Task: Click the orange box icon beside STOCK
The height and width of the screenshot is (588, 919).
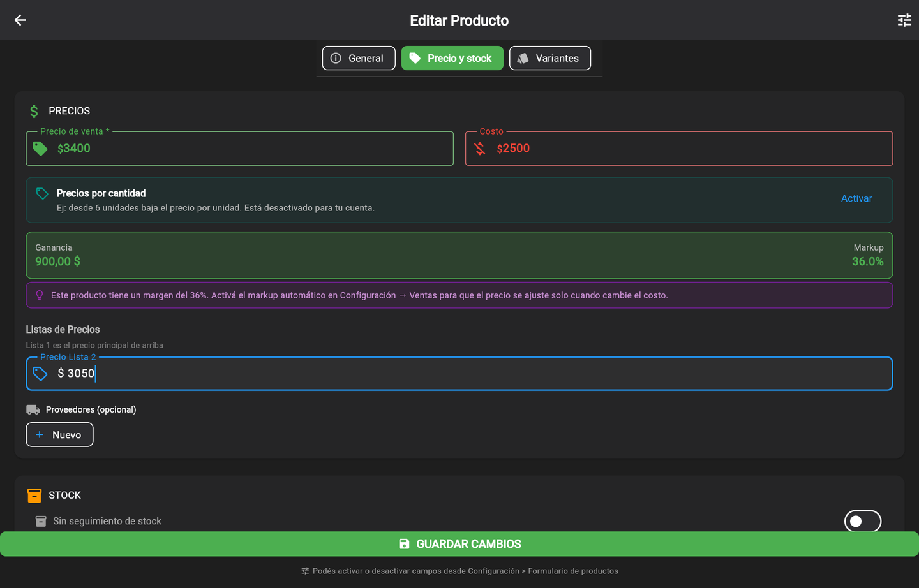Action: click(x=34, y=496)
